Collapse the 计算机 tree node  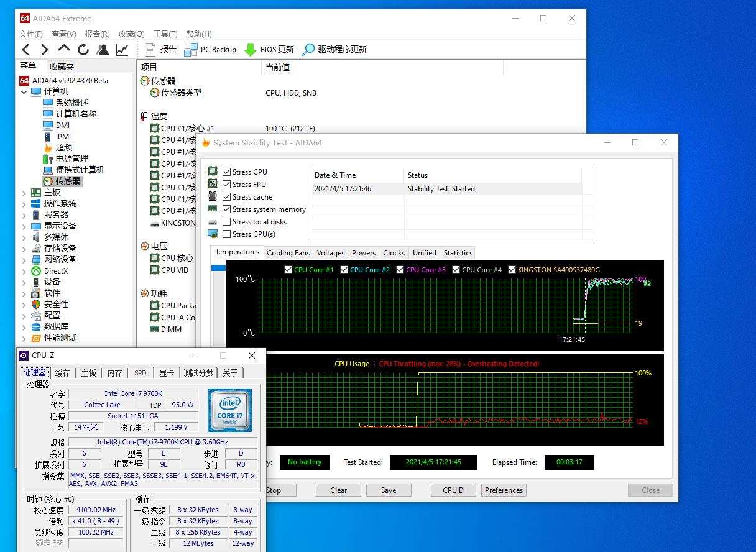(x=24, y=92)
